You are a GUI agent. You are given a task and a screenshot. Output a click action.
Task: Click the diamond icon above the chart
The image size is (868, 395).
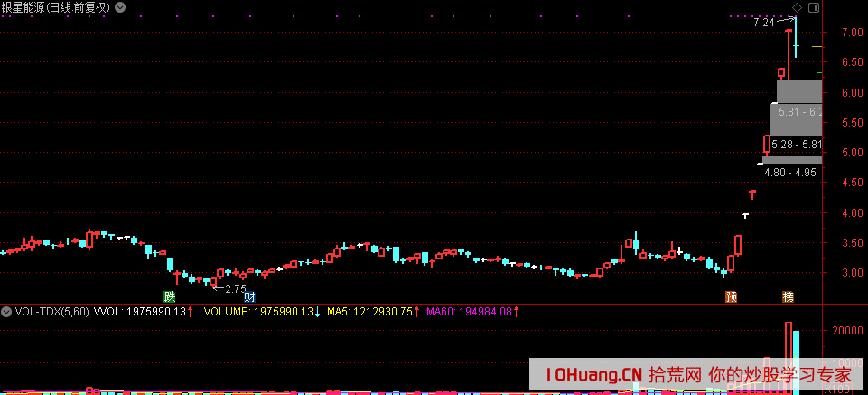tap(797, 8)
